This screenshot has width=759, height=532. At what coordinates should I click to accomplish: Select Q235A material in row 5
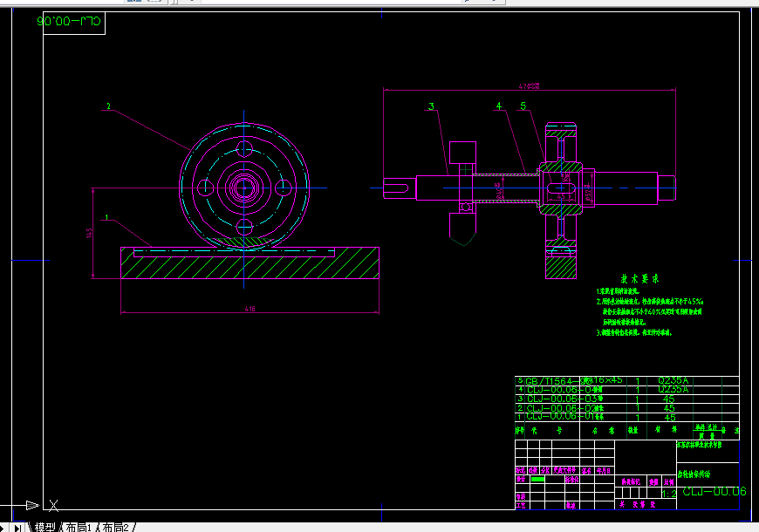click(673, 380)
